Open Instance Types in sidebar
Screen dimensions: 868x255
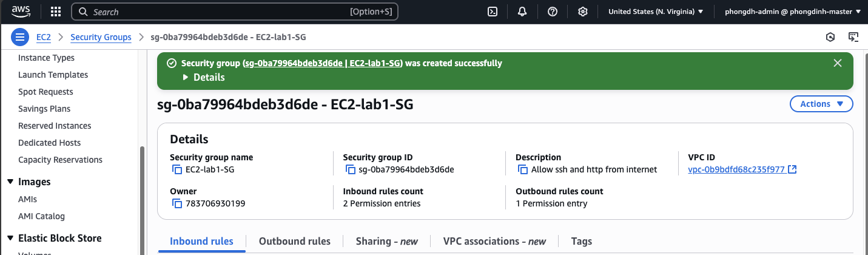[x=46, y=58]
